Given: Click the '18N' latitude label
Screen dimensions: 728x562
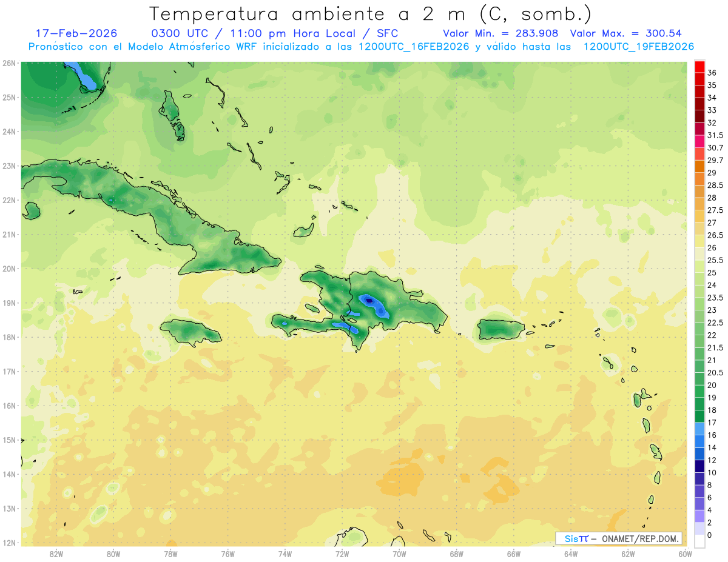Looking at the screenshot, I should (8, 337).
